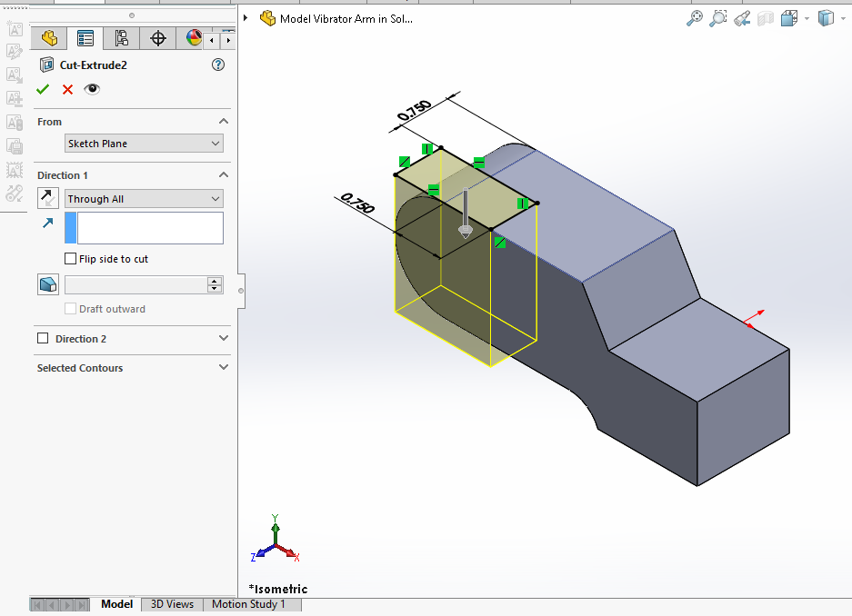The width and height of the screenshot is (852, 616).
Task: Open the Through All end condition dropdown
Action: tap(144, 199)
